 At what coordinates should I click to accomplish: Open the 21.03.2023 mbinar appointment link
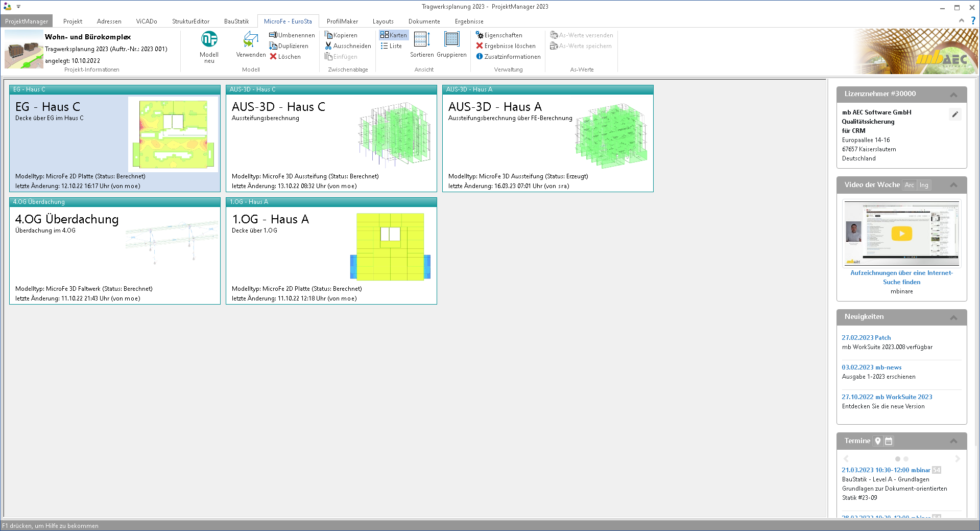[x=886, y=470]
